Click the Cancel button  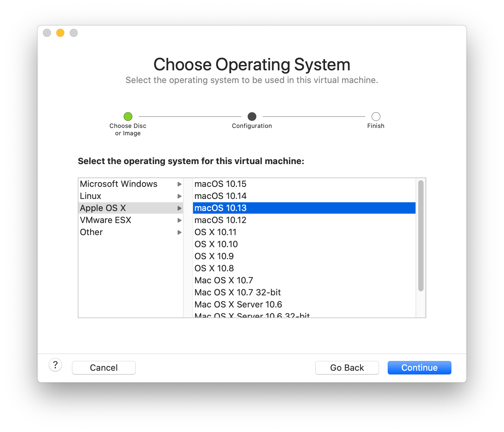point(104,367)
